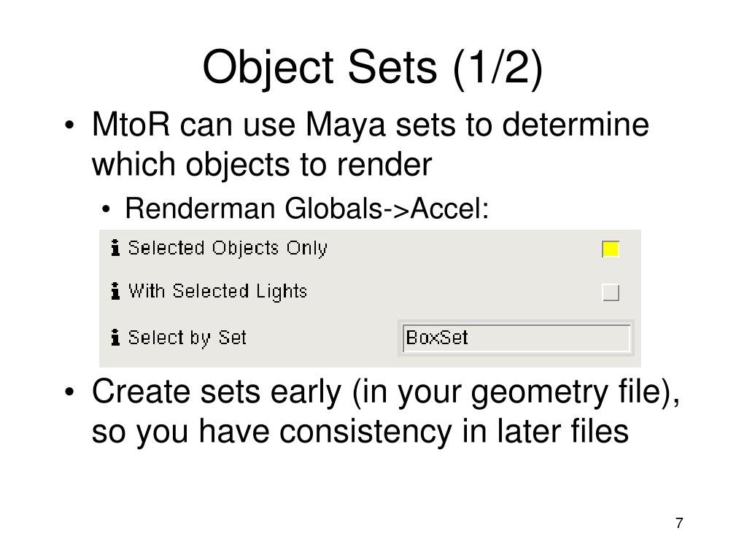Click info icon beside Selected Objects Only

115,248
